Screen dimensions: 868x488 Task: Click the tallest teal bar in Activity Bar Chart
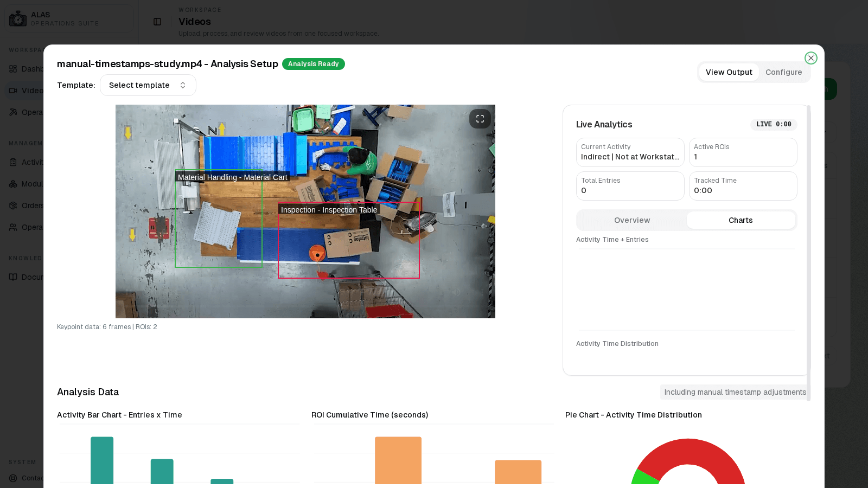click(x=102, y=460)
